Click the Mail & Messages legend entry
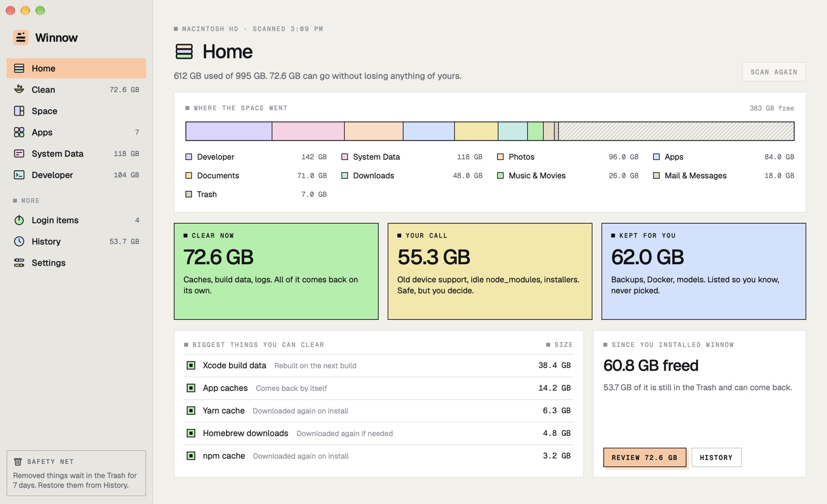 point(724,176)
